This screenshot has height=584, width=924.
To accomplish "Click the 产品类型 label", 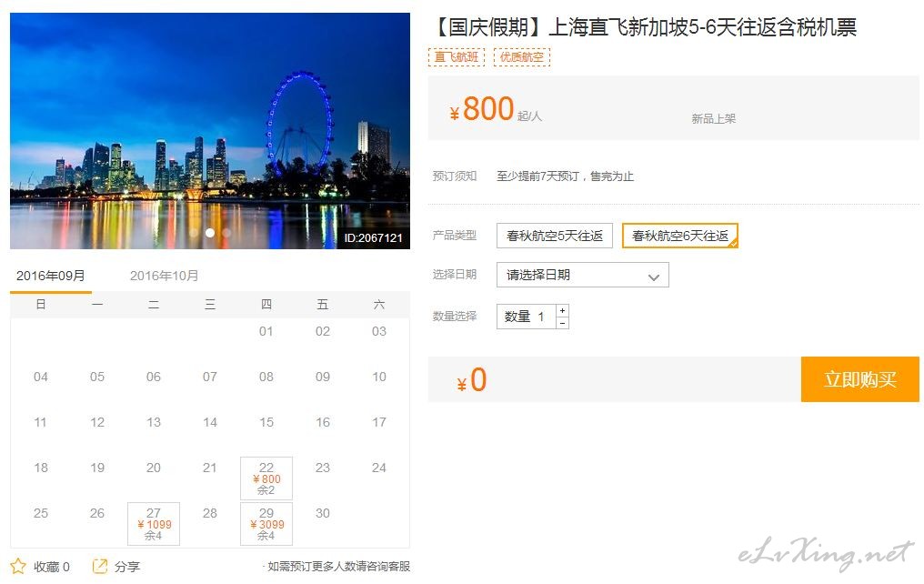I will point(455,235).
